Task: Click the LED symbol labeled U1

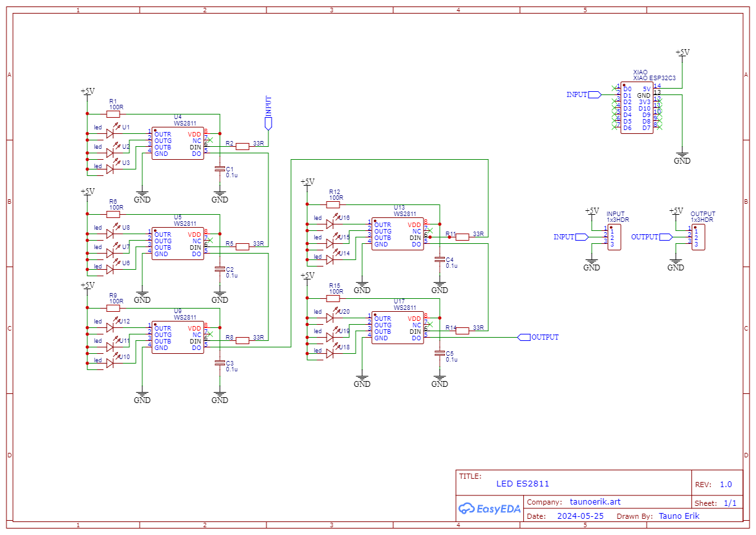Action: click(x=109, y=134)
